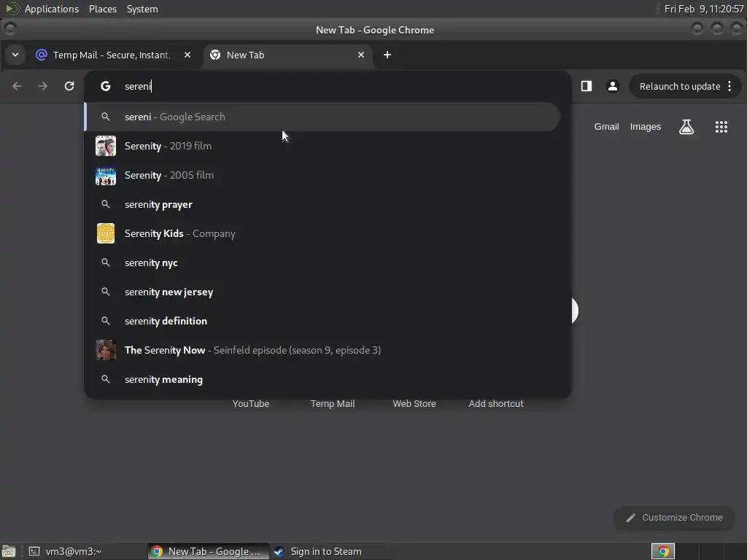Choose the Serenity 2005 film suggestion
The width and height of the screenshot is (747, 560).
pyautogui.click(x=322, y=175)
